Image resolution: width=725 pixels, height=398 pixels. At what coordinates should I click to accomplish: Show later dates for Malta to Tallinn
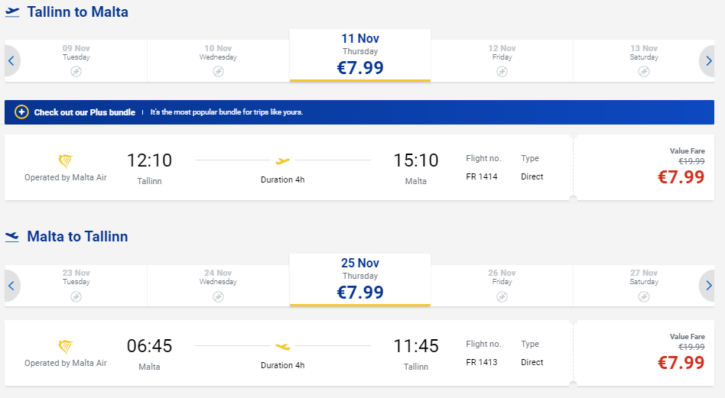click(707, 285)
